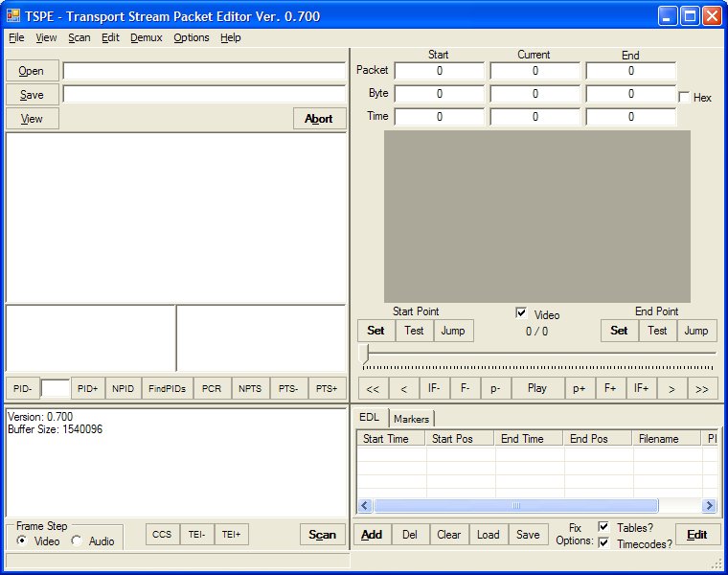Image resolution: width=728 pixels, height=575 pixels.
Task: Click the Add EDL entry button
Action: coord(373,535)
